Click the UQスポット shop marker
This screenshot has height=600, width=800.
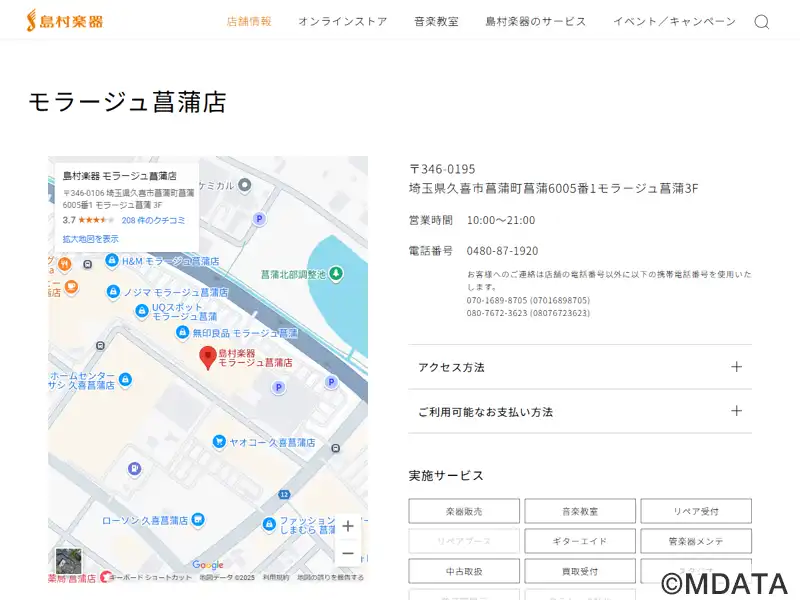tap(141, 311)
